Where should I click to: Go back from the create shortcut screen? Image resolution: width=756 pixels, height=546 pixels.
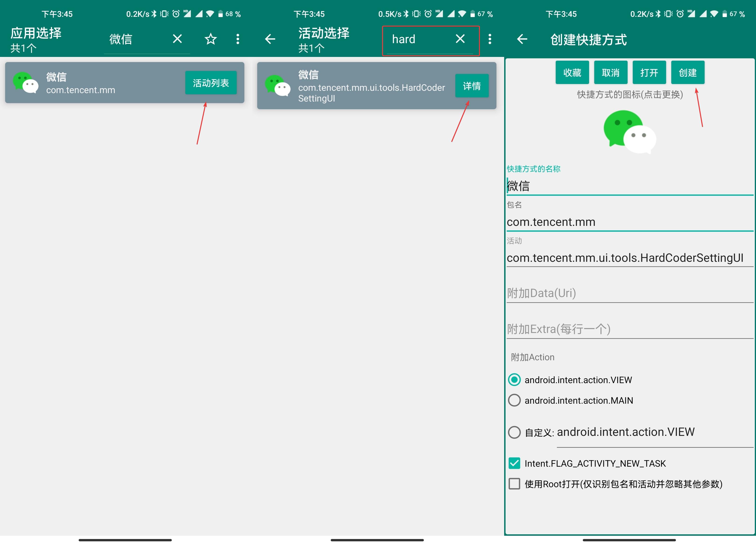click(522, 39)
